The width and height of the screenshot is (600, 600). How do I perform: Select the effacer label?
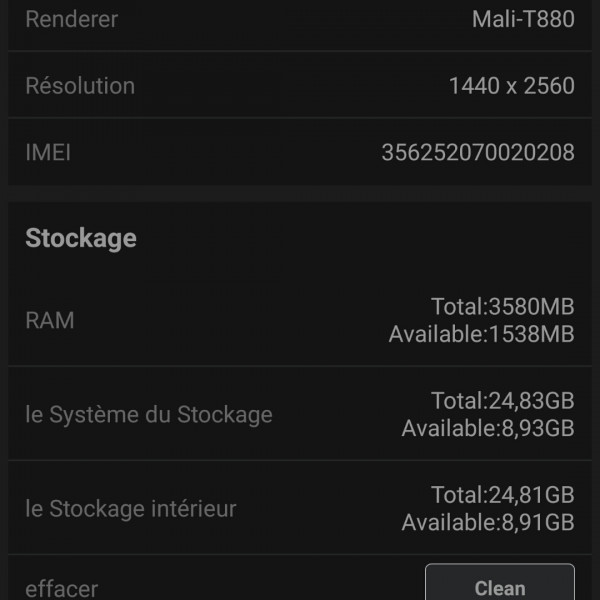62,588
